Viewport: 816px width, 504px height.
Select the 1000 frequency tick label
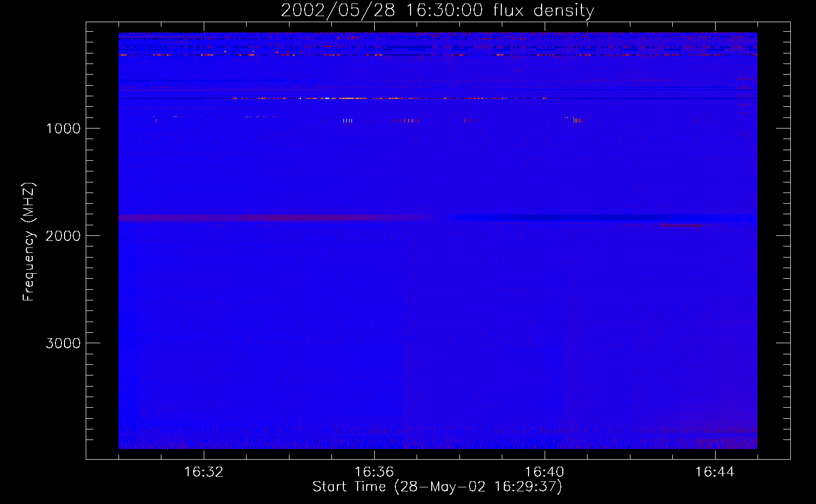click(x=63, y=129)
